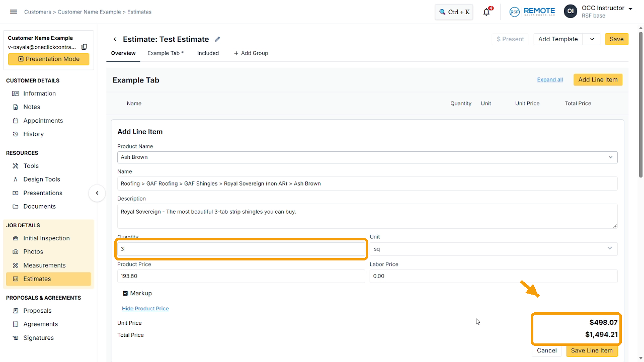Open OCC Instructor account menu

tap(598, 12)
